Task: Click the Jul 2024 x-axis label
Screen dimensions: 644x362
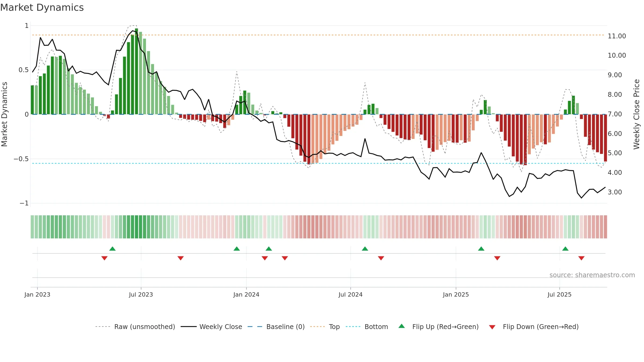Action: click(x=350, y=294)
